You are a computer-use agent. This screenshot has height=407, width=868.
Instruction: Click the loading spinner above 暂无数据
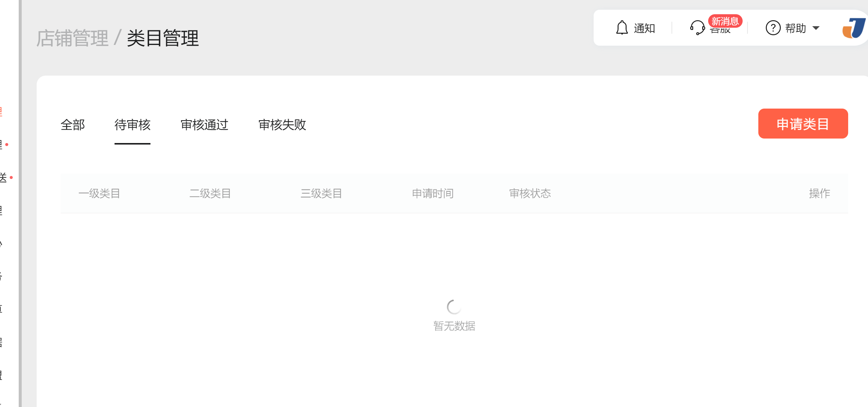(454, 307)
